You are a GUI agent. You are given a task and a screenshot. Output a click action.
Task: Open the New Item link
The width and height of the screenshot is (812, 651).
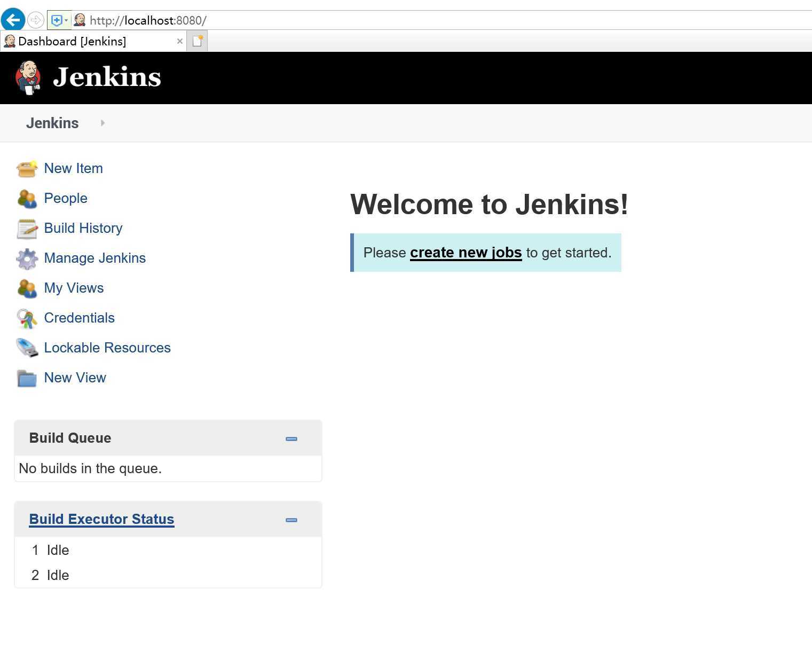point(74,169)
